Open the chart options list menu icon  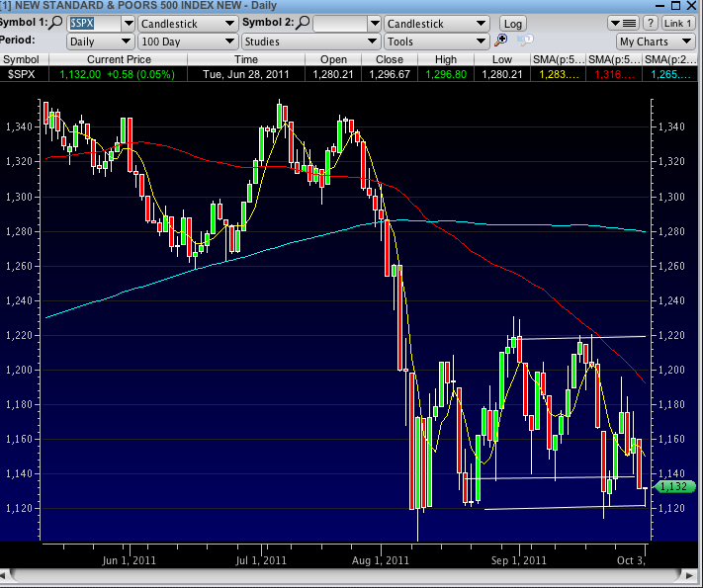pyautogui.click(x=623, y=23)
